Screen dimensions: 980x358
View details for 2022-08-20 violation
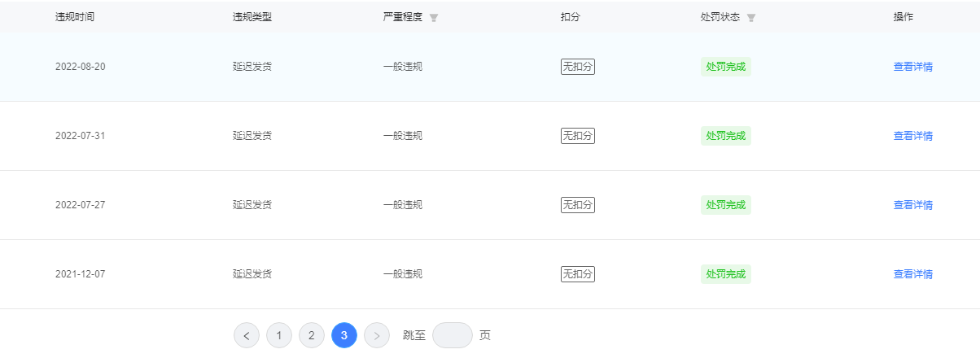[x=913, y=67]
